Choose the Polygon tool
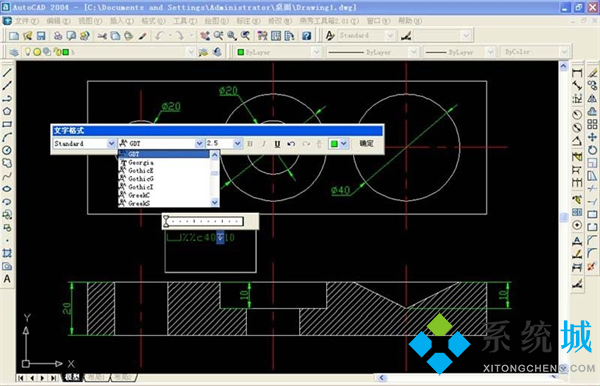 (x=7, y=111)
